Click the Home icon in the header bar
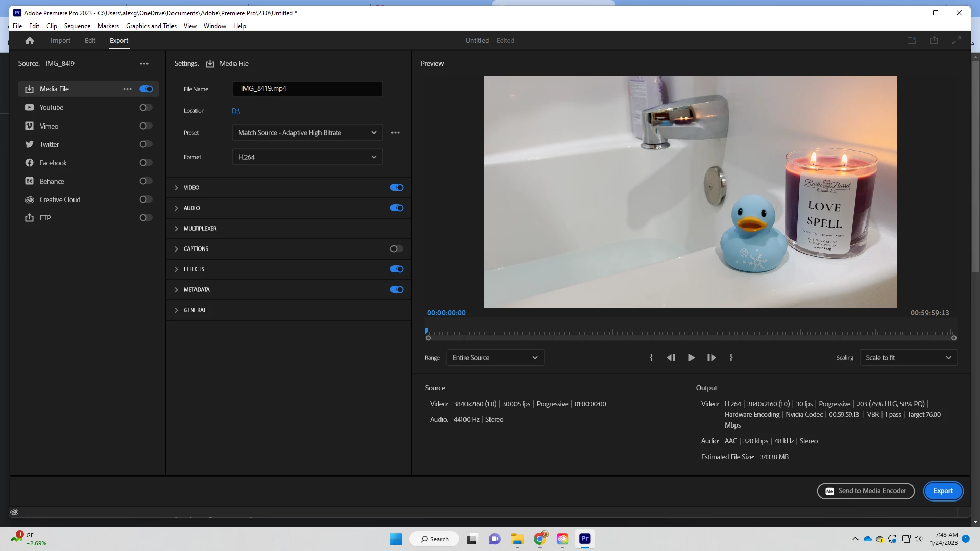Image resolution: width=980 pixels, height=551 pixels. [30, 41]
